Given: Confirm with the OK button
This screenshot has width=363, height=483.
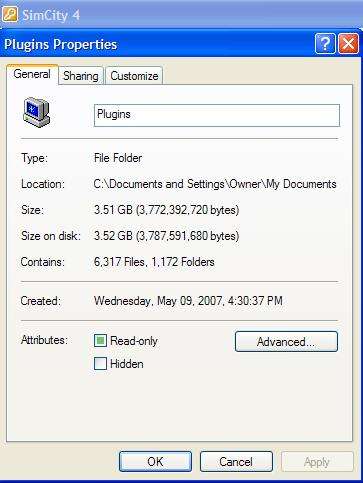Looking at the screenshot, I should (x=155, y=462).
